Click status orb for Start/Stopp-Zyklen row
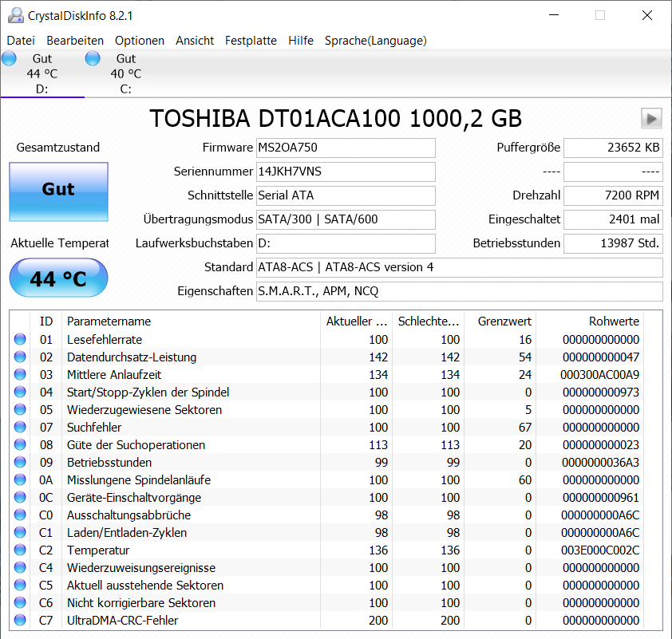The width and height of the screenshot is (672, 639). click(x=20, y=392)
